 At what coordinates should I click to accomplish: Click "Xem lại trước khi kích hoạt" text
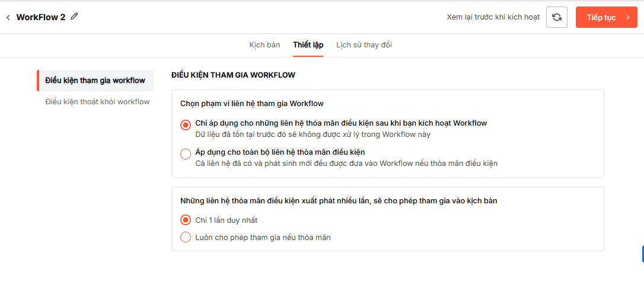tap(493, 17)
